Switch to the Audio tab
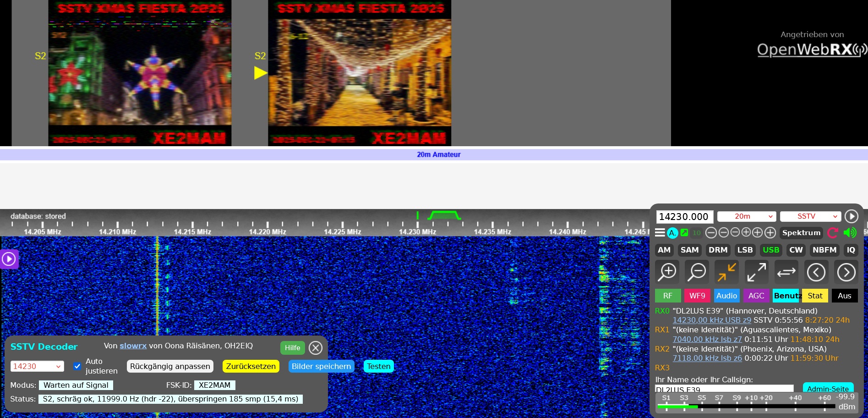The width and height of the screenshot is (868, 418). (x=726, y=296)
